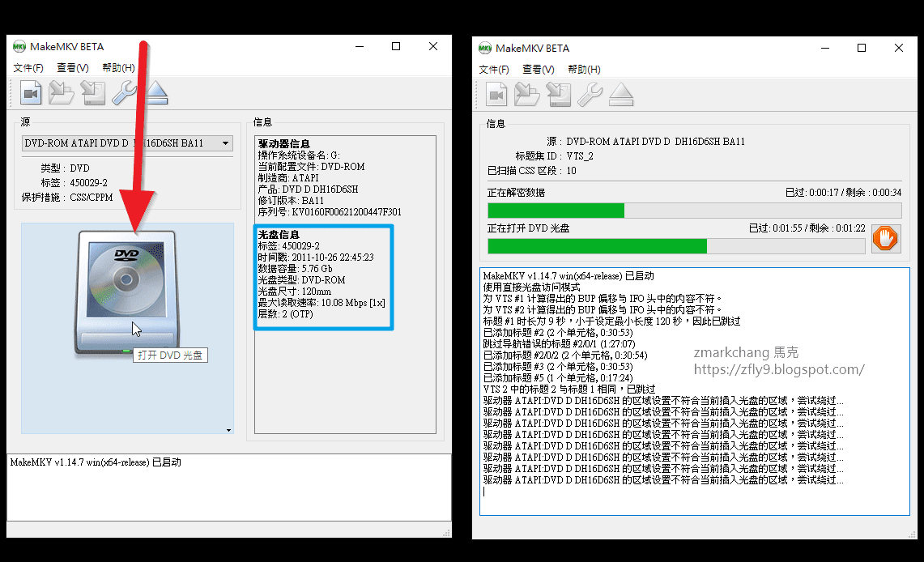Click 标题集 ID: VTS_2 text
Image resolution: width=924 pixels, height=562 pixels.
pyautogui.click(x=554, y=156)
